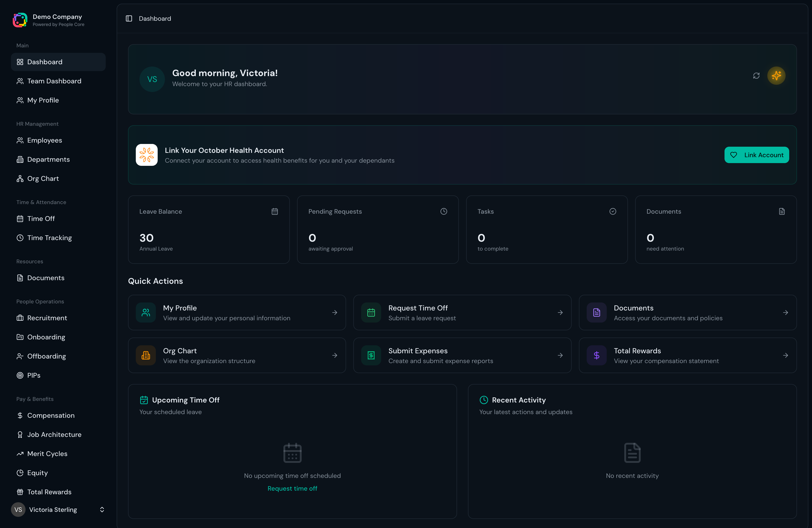Toggle the sidebar panel icon
The height and width of the screenshot is (528, 812).
click(x=129, y=18)
